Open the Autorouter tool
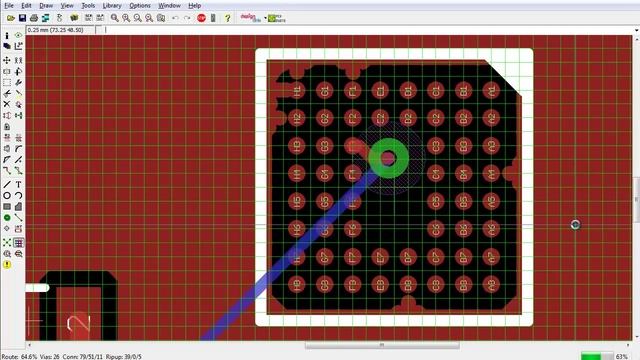 point(18,242)
